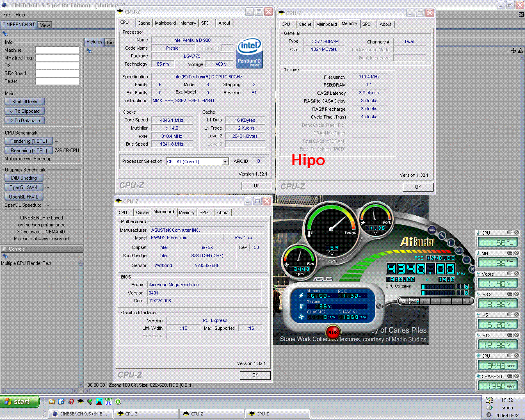
Task: Run the OpenGL HW-L benchmark
Action: tap(24, 197)
